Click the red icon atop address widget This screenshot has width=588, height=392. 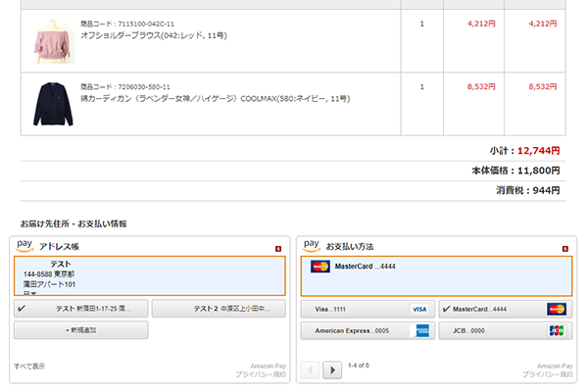(278, 248)
